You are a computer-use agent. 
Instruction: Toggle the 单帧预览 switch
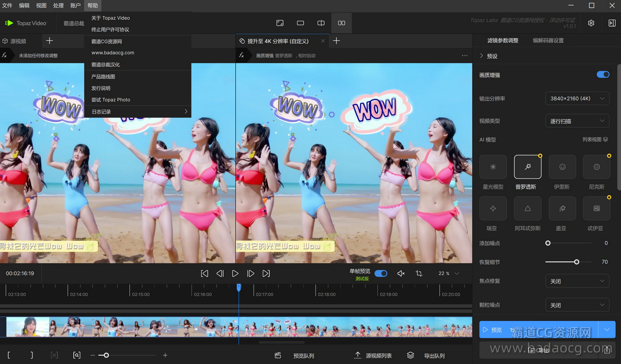coord(381,273)
